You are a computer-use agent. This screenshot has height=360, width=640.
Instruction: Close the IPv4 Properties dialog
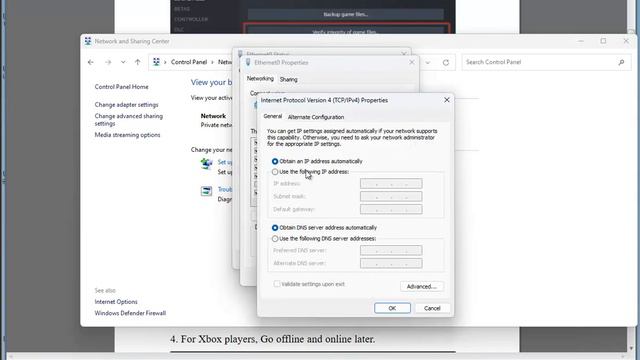click(x=447, y=100)
